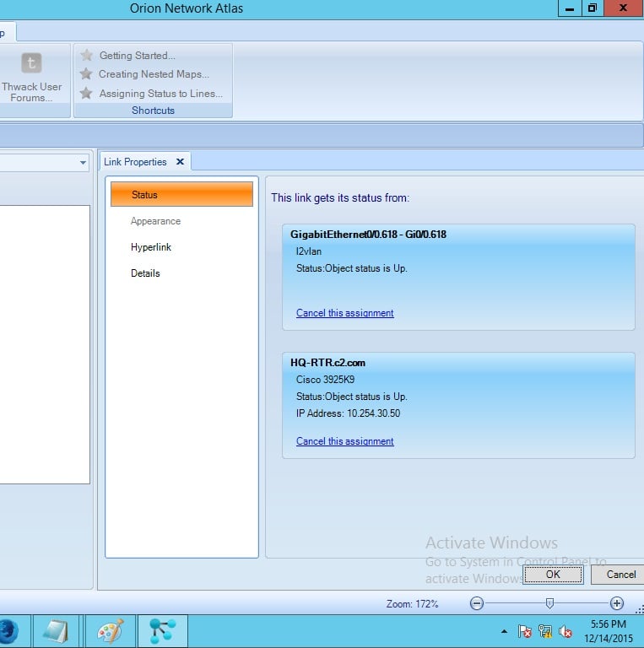Screen dimensions: 644x648
Task: Select the Hyperlink section
Action: [x=151, y=247]
